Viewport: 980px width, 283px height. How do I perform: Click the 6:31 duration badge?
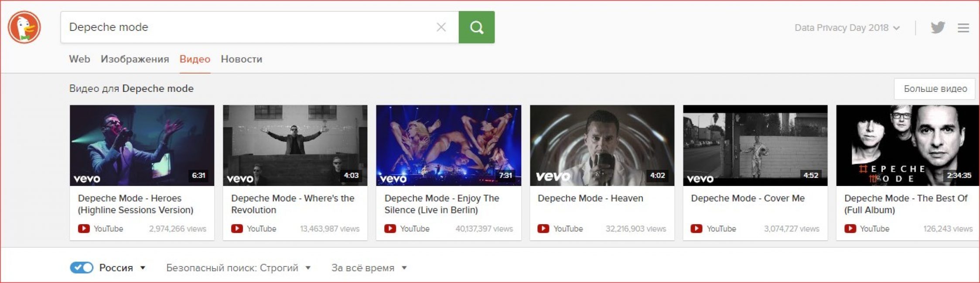198,175
